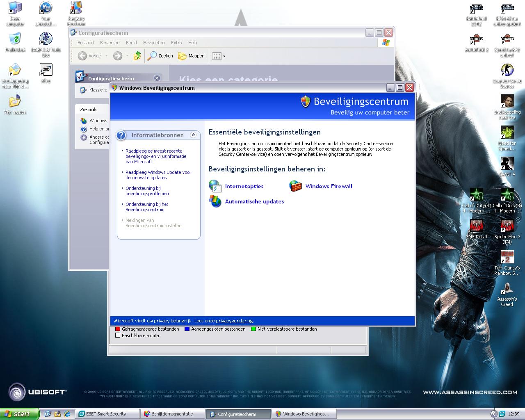
Task: Open Prullenbak desktop icon
Action: [x=15, y=42]
